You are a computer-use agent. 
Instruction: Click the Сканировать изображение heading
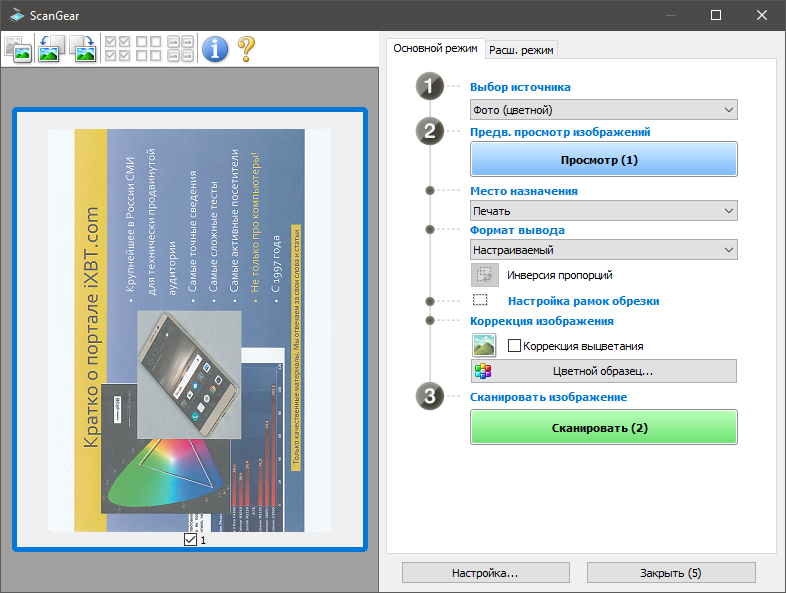coord(548,397)
